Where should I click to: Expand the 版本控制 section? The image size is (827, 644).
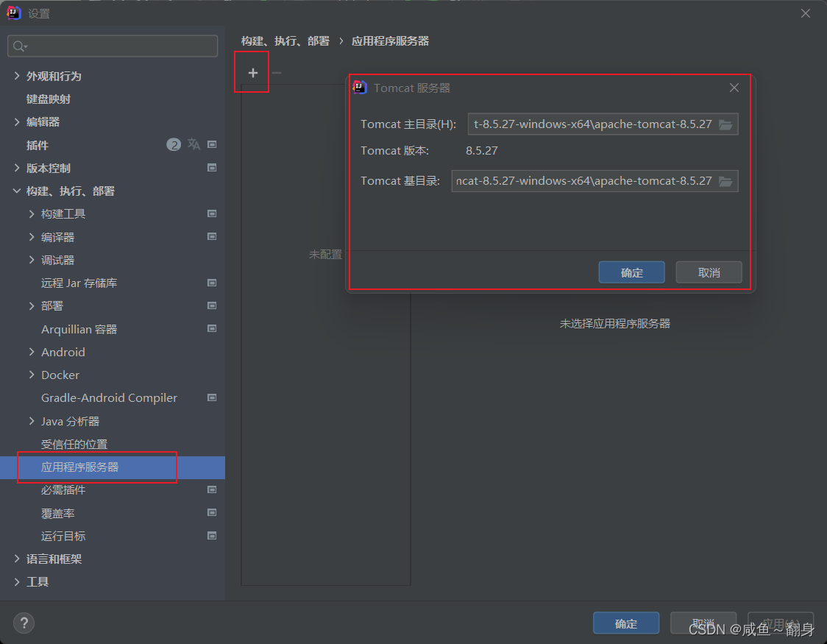(17, 168)
